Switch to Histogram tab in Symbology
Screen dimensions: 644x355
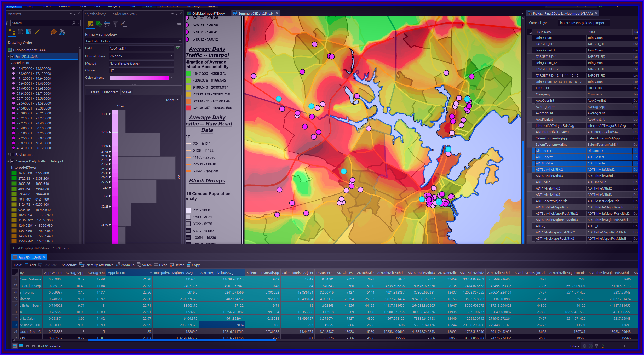point(110,92)
